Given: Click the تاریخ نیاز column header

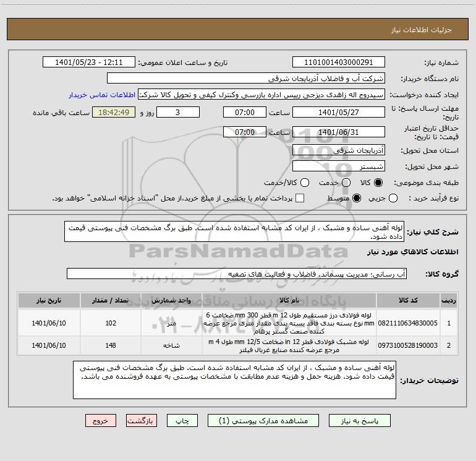Looking at the screenshot, I should coord(49,300).
